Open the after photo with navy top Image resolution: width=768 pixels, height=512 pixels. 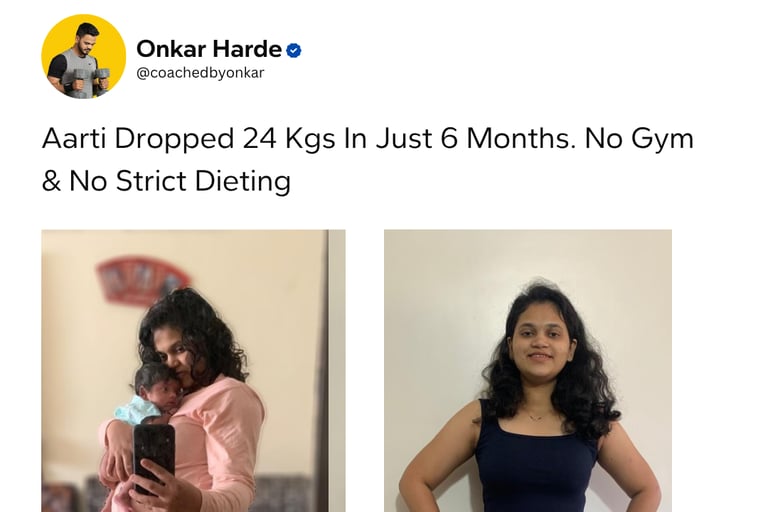(x=528, y=371)
